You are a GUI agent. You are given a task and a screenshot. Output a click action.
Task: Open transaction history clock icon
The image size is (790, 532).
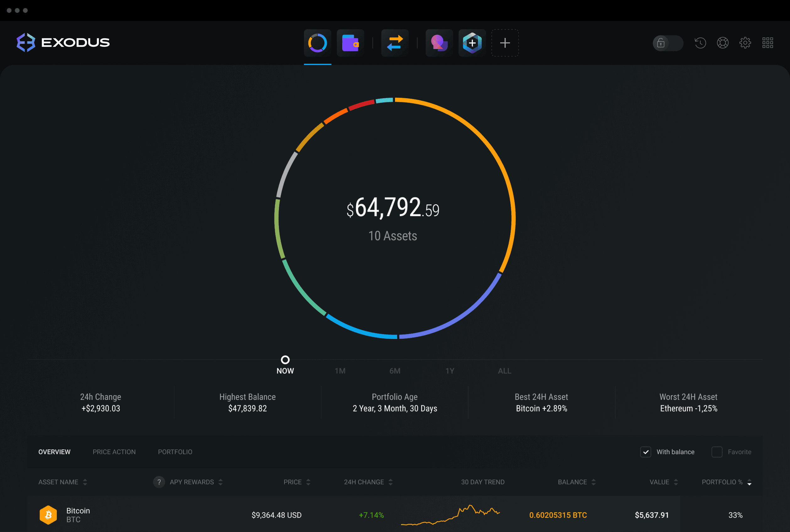click(x=700, y=43)
